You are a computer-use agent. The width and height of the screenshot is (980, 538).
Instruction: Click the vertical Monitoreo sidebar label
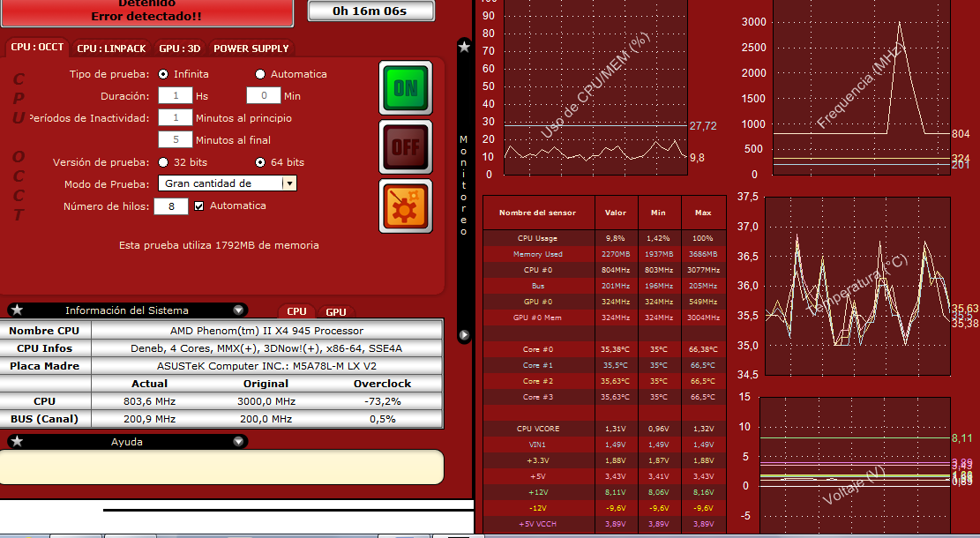point(463,185)
